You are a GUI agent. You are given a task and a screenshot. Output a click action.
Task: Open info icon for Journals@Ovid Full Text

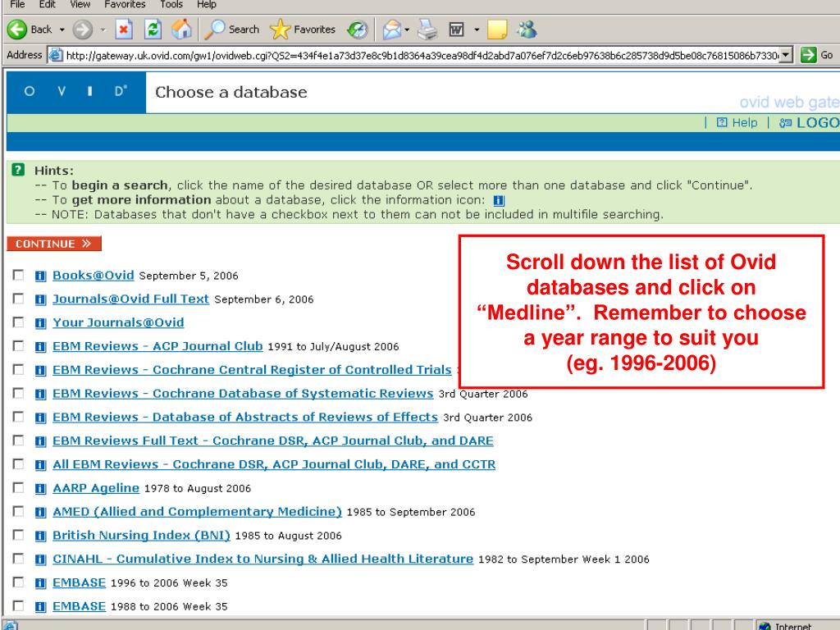40,299
